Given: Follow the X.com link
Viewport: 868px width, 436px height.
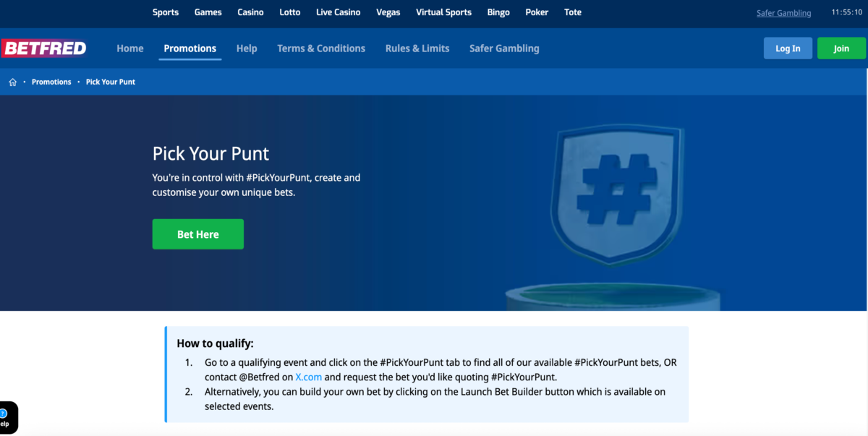Looking at the screenshot, I should 308,377.
